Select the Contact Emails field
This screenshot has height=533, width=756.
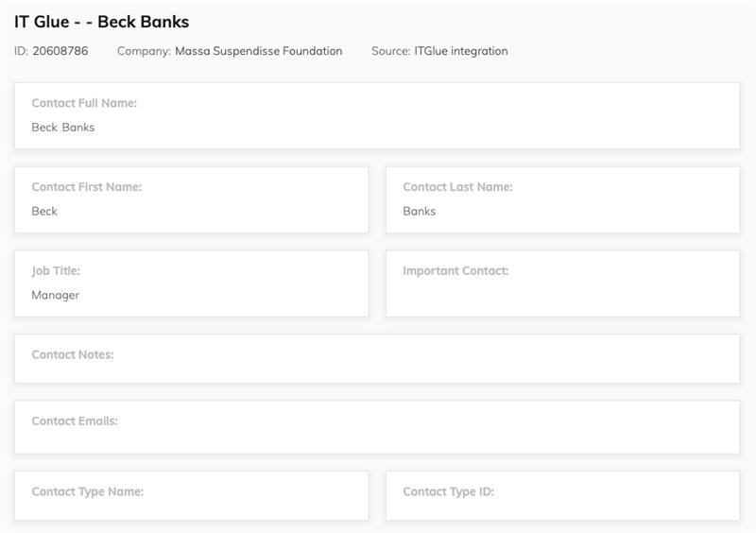[377, 427]
